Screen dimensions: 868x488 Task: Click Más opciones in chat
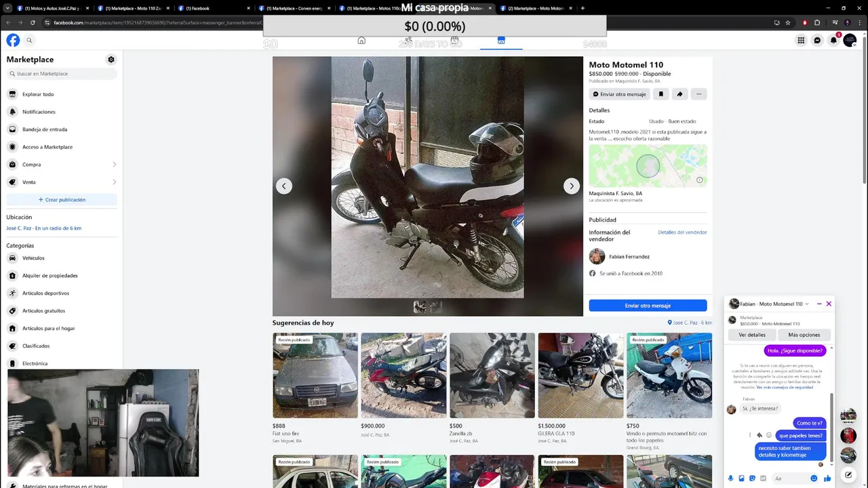click(804, 335)
